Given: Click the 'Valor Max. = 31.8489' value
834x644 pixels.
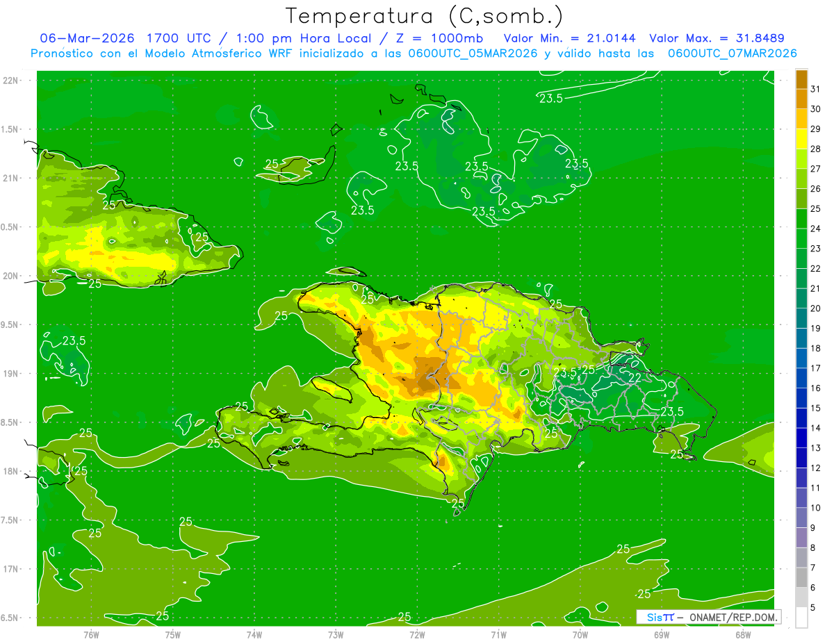Looking at the screenshot, I should [717, 38].
